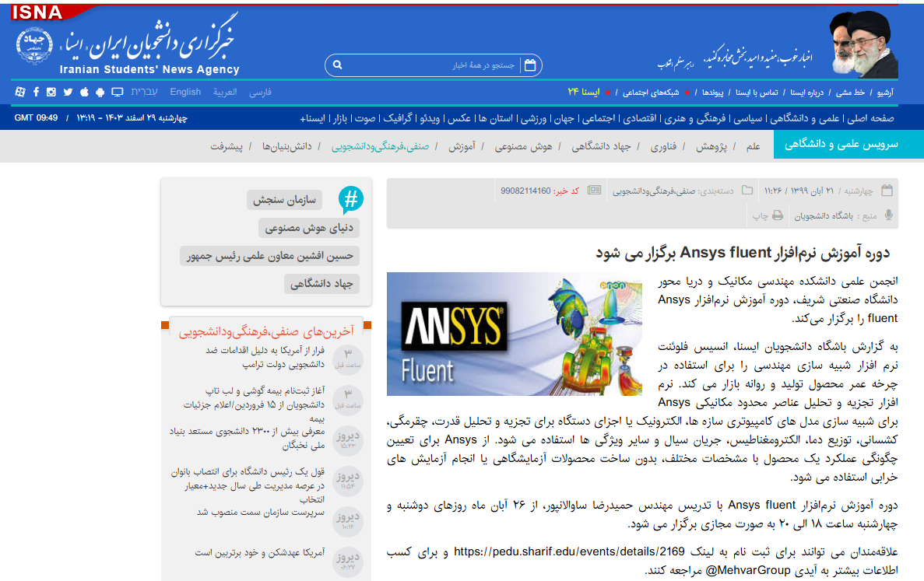Switch language to עברית (Hebrew)
Image resolution: width=924 pixels, height=581 pixels.
pyautogui.click(x=144, y=92)
